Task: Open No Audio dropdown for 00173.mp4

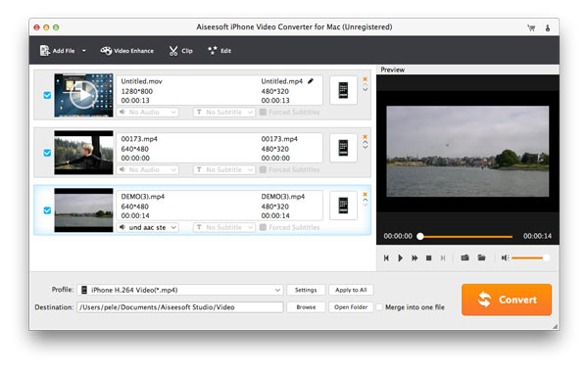Action: point(147,169)
